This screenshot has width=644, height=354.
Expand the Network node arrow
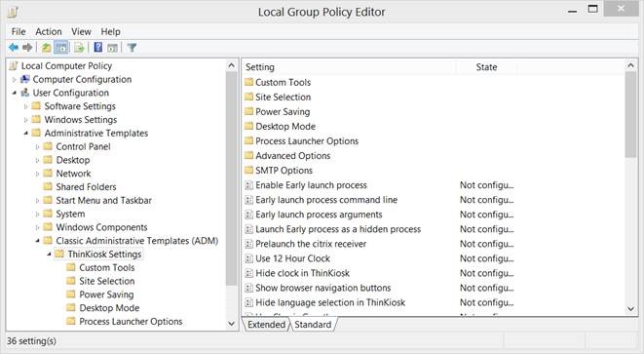point(37,174)
